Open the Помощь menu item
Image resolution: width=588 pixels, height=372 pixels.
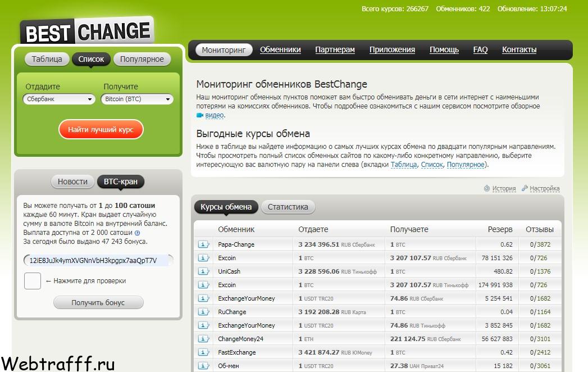(444, 49)
